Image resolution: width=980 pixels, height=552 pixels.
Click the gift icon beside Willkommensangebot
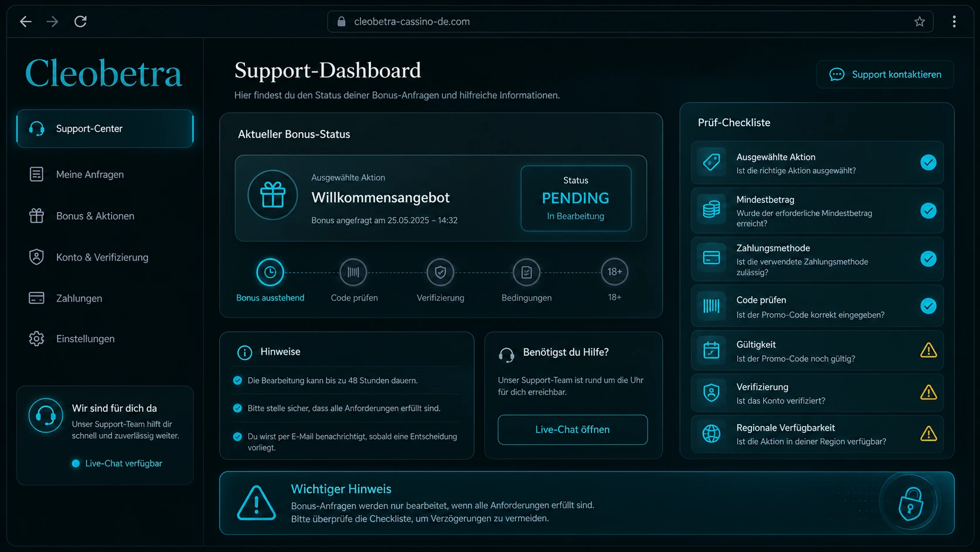[273, 195]
